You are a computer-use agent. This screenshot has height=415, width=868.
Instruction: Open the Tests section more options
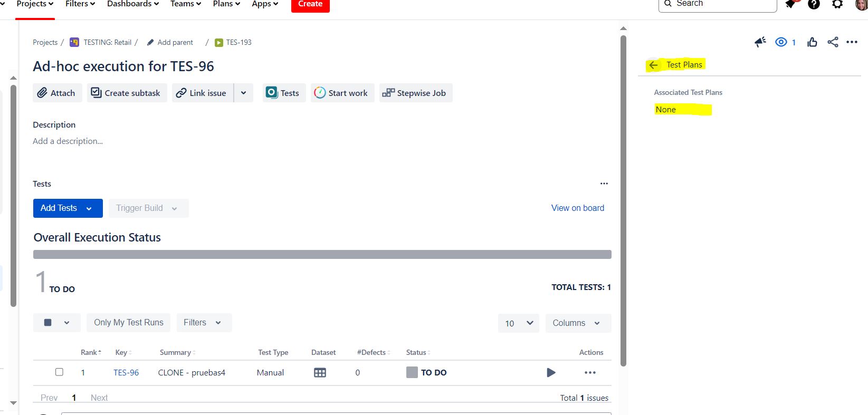coord(604,184)
